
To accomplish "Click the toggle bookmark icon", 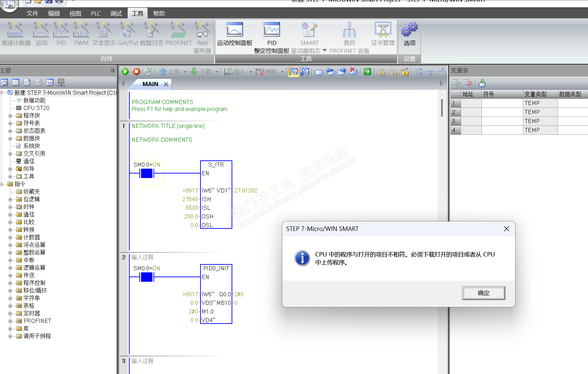I will [x=319, y=72].
